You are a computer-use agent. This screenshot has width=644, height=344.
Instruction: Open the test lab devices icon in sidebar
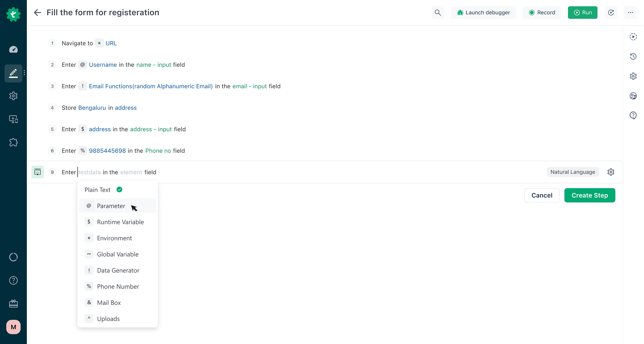tap(13, 119)
